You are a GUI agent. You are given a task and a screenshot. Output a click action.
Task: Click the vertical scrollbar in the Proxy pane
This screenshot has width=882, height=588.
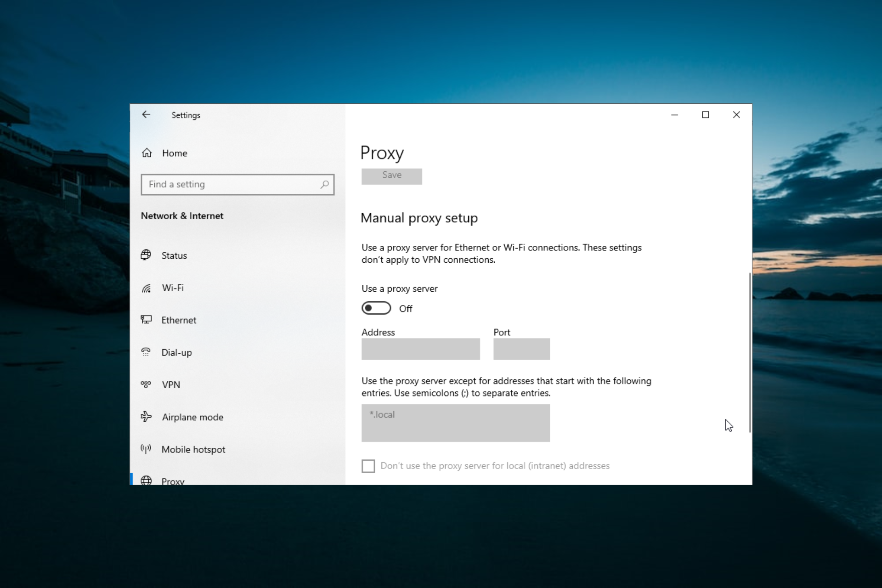pyautogui.click(x=750, y=352)
